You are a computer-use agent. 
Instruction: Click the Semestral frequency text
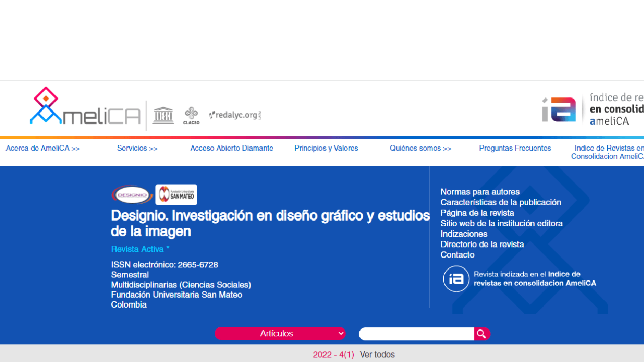130,275
